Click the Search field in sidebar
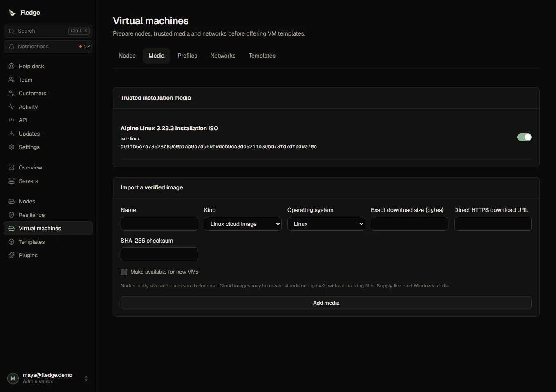 [48, 31]
